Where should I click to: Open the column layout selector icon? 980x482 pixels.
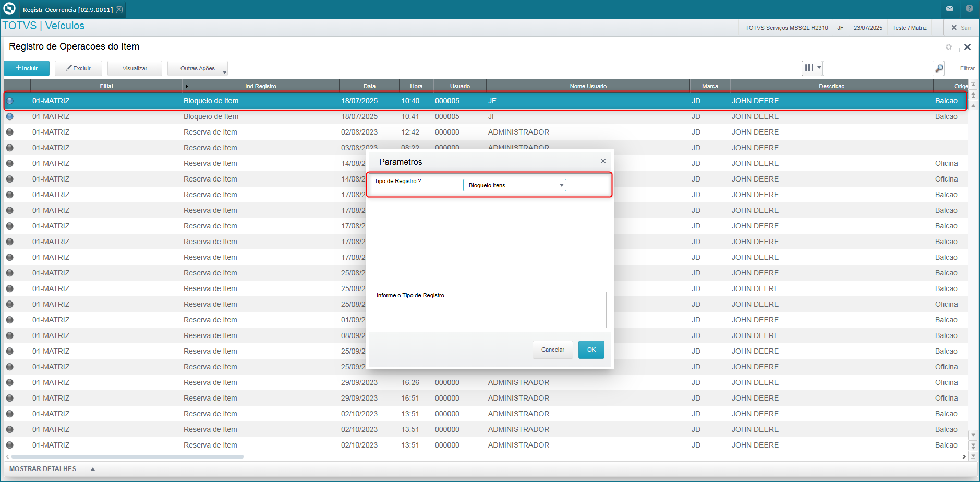click(812, 68)
